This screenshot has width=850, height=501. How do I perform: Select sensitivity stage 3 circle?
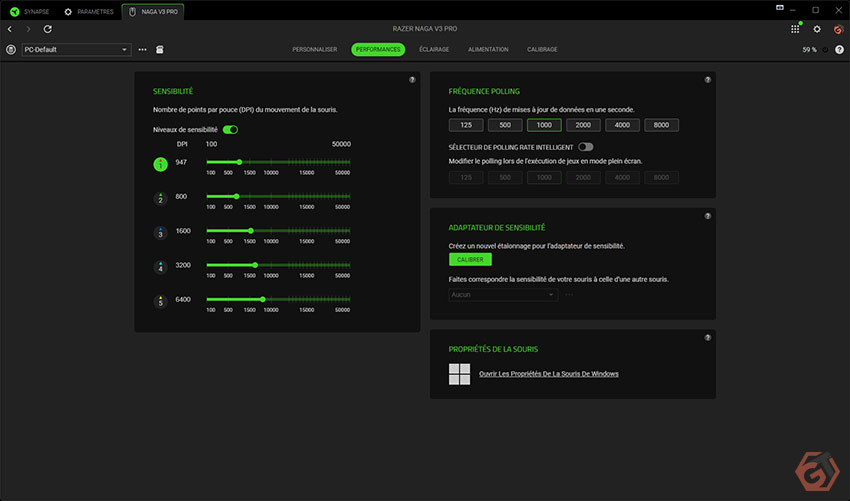point(160,233)
